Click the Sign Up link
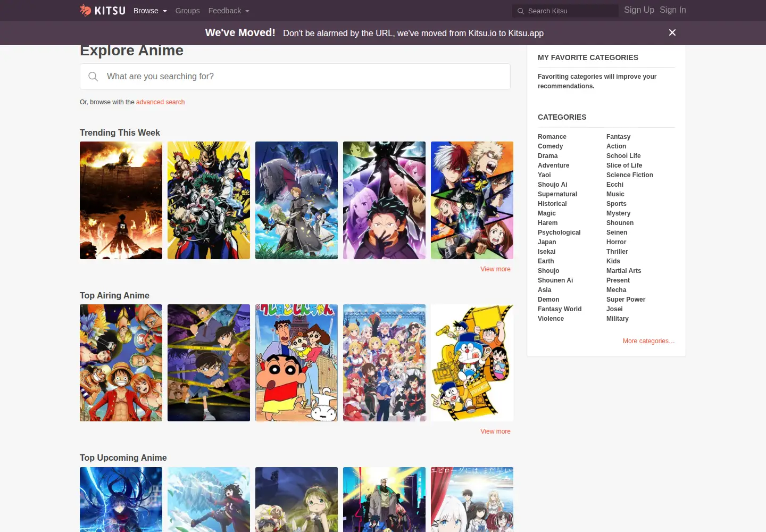 (x=639, y=10)
